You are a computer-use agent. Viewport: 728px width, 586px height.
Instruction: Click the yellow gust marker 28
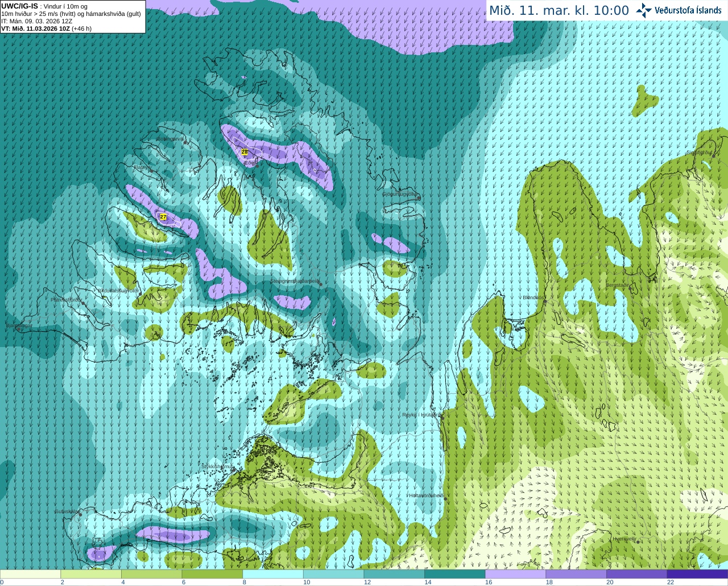(245, 152)
